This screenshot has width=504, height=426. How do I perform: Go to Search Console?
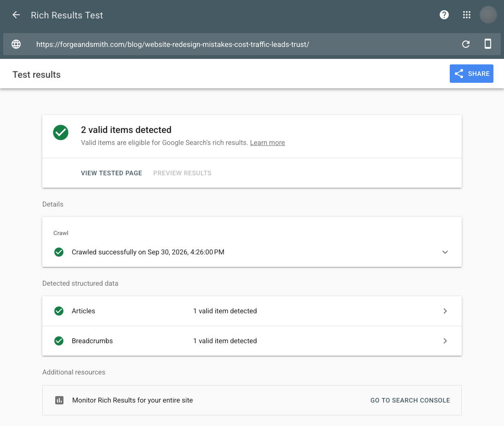(x=410, y=400)
